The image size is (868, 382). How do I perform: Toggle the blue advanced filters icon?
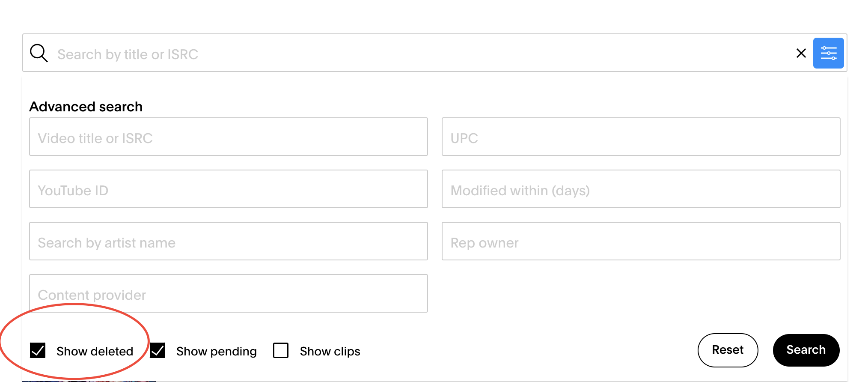(828, 53)
